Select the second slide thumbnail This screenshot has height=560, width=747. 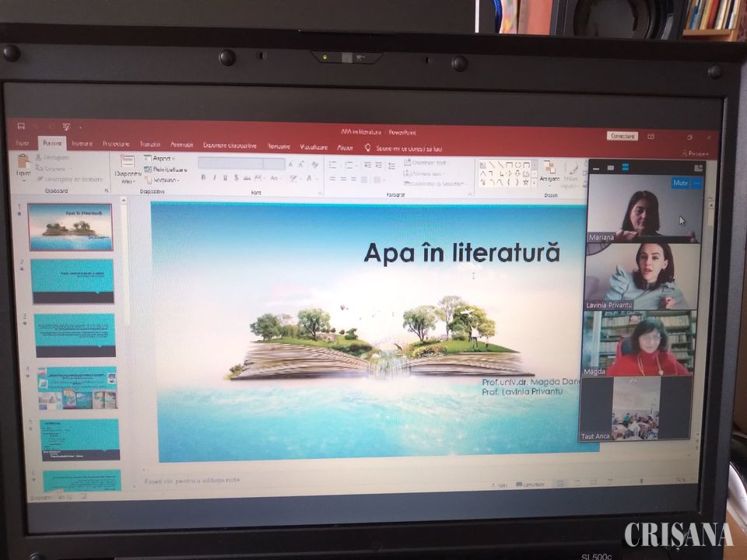[72, 281]
